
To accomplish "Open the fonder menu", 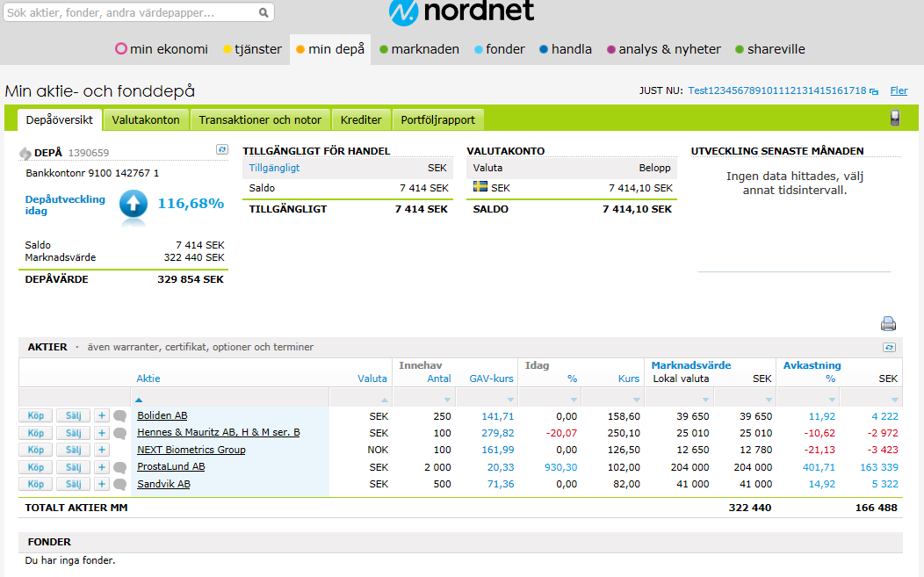I will click(x=499, y=49).
